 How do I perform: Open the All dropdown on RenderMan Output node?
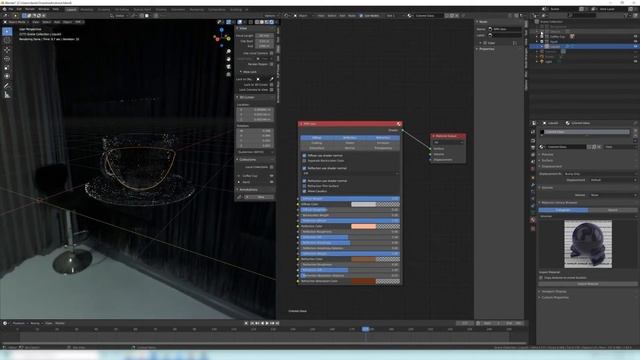click(x=448, y=142)
